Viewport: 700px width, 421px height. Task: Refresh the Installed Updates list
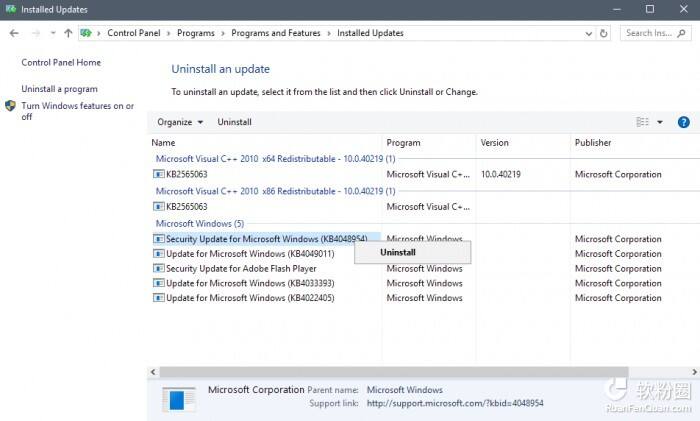(x=604, y=33)
